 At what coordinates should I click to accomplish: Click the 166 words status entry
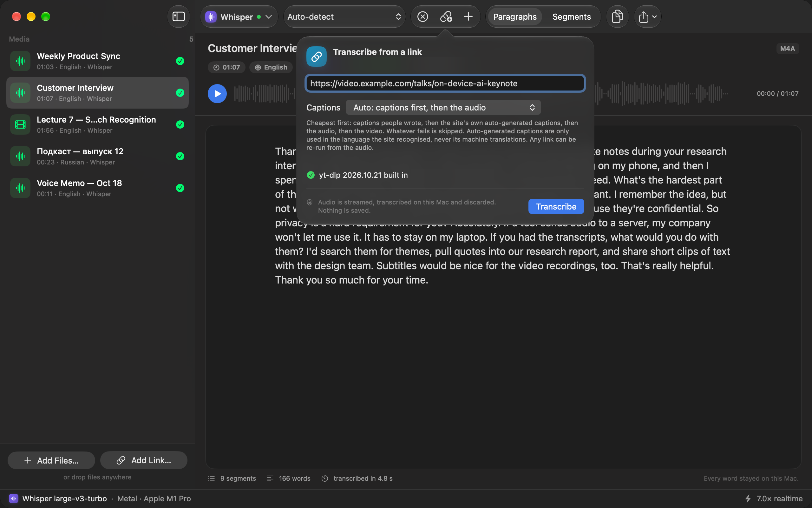[x=289, y=478]
